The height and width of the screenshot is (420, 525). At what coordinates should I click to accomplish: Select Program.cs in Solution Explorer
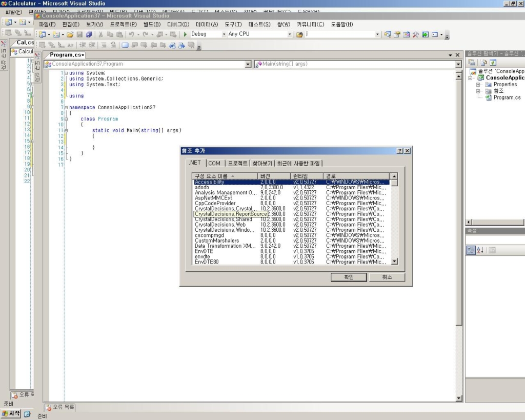coord(507,97)
